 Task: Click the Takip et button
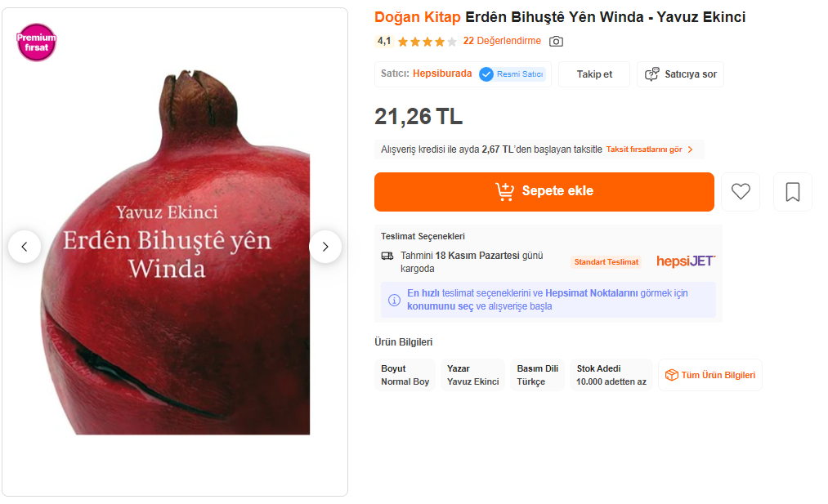tap(594, 74)
